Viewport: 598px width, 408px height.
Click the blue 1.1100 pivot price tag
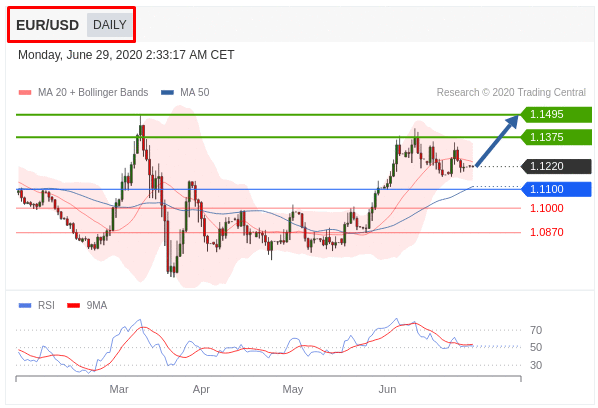click(x=556, y=189)
